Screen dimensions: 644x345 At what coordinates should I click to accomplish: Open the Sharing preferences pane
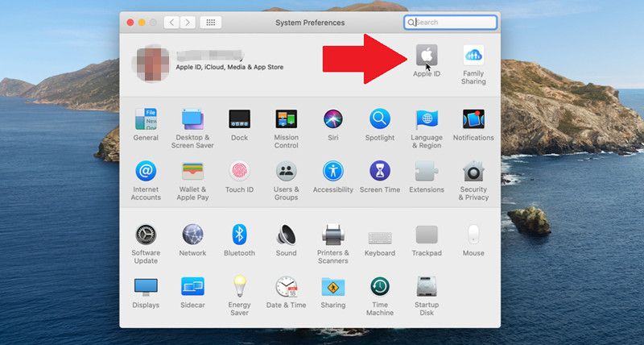click(333, 287)
